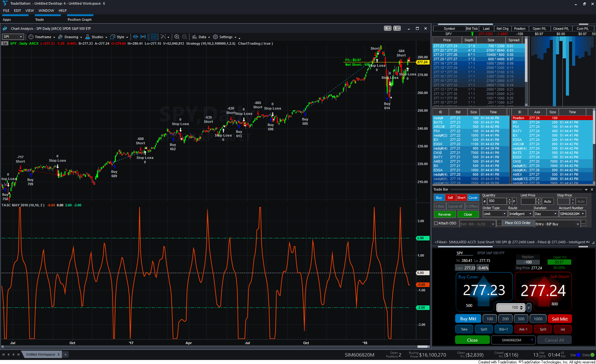Toggle the S symbol link button
Screen dimensions: 596x364
pyautogui.click(x=388, y=28)
